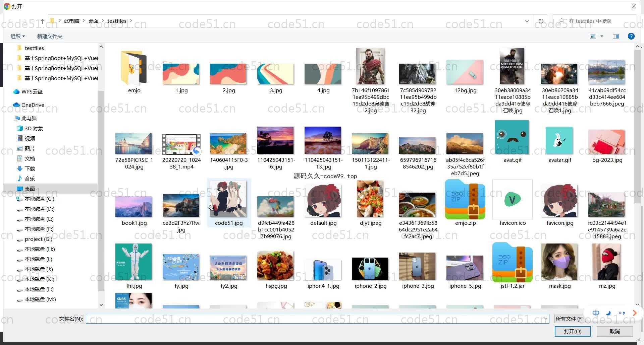Click the search testfiles box

[x=594, y=21]
